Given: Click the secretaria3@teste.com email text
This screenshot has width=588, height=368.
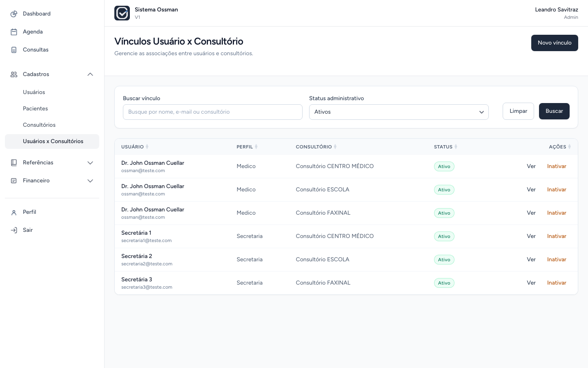Looking at the screenshot, I should click(147, 287).
